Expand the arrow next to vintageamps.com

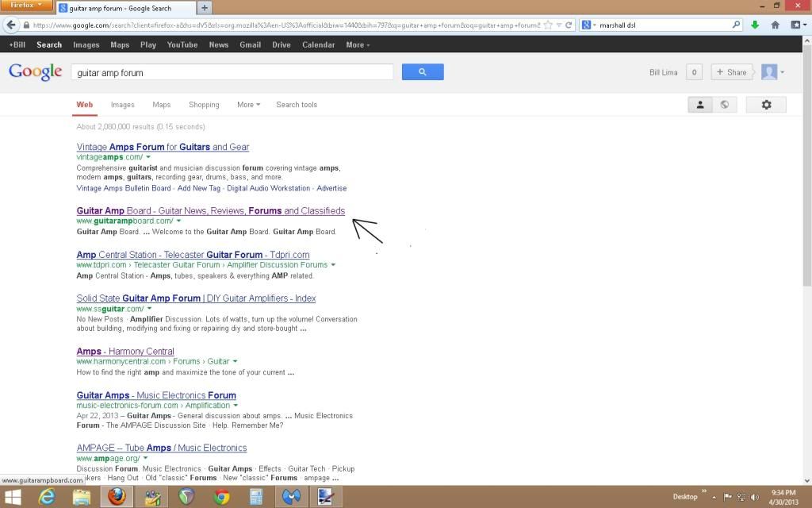click(148, 157)
